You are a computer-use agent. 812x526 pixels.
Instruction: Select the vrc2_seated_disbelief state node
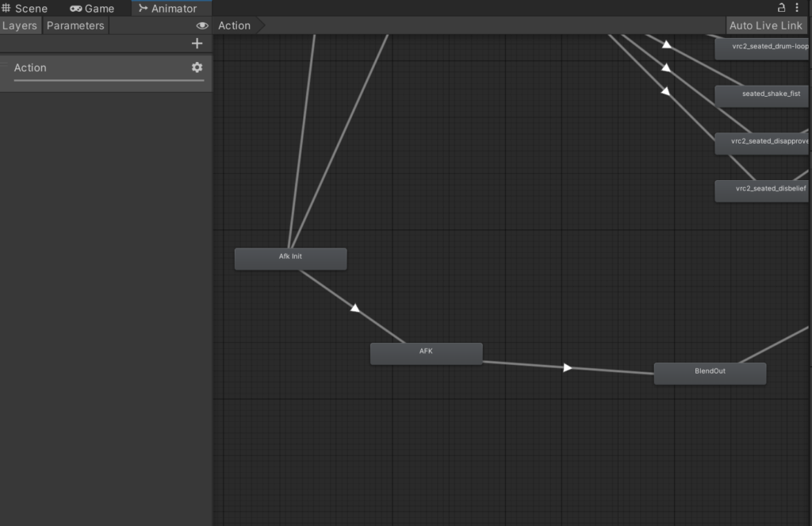click(x=762, y=191)
